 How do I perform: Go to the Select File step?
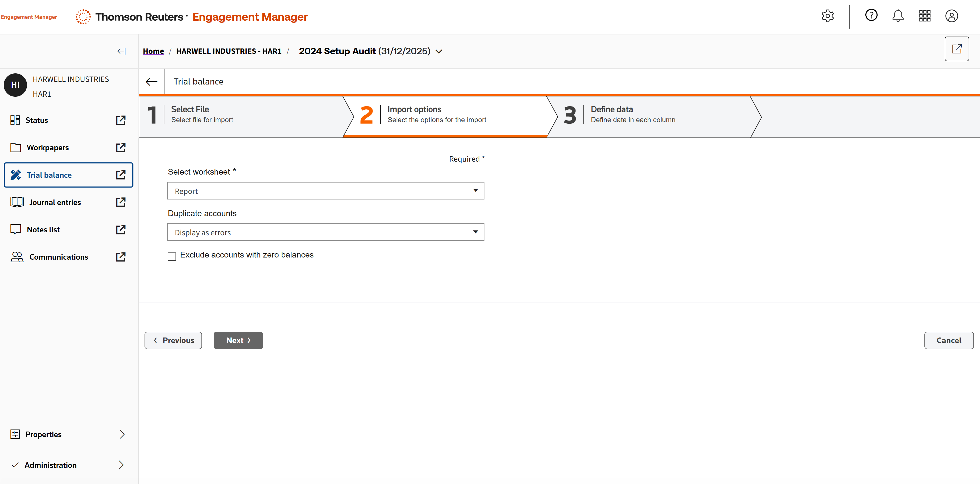[x=202, y=114]
